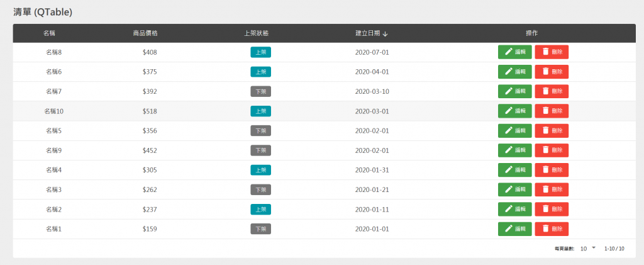644x265 pixels.
Task: Click the 操作 column header
Action: (532, 33)
